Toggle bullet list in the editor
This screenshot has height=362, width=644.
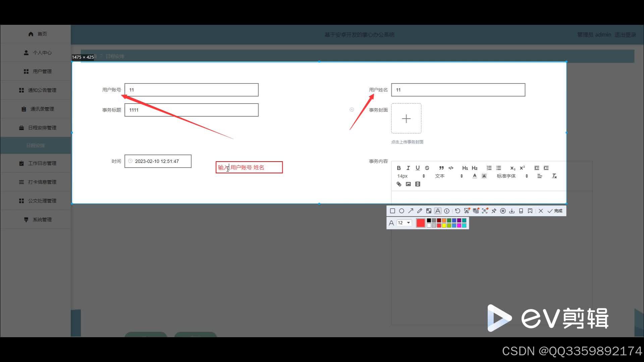point(498,168)
